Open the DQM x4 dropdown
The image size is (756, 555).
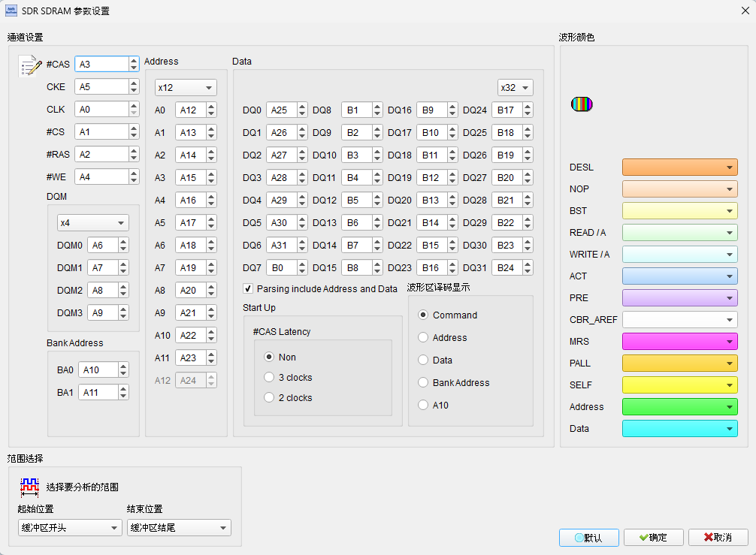(92, 222)
